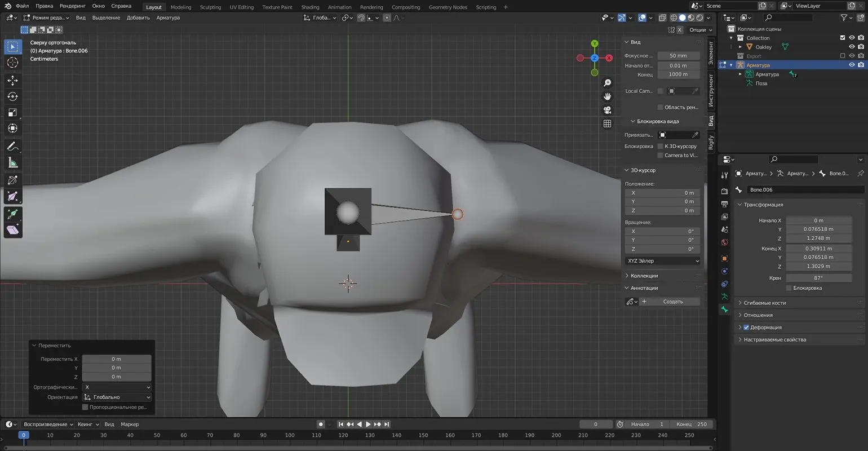
Task: Switch orthographic/perspective with grid gizmo icon
Action: (607, 123)
